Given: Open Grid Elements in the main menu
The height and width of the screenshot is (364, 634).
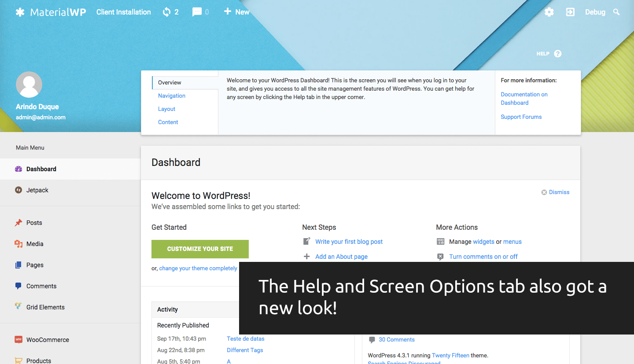Looking at the screenshot, I should click(x=70, y=307).
